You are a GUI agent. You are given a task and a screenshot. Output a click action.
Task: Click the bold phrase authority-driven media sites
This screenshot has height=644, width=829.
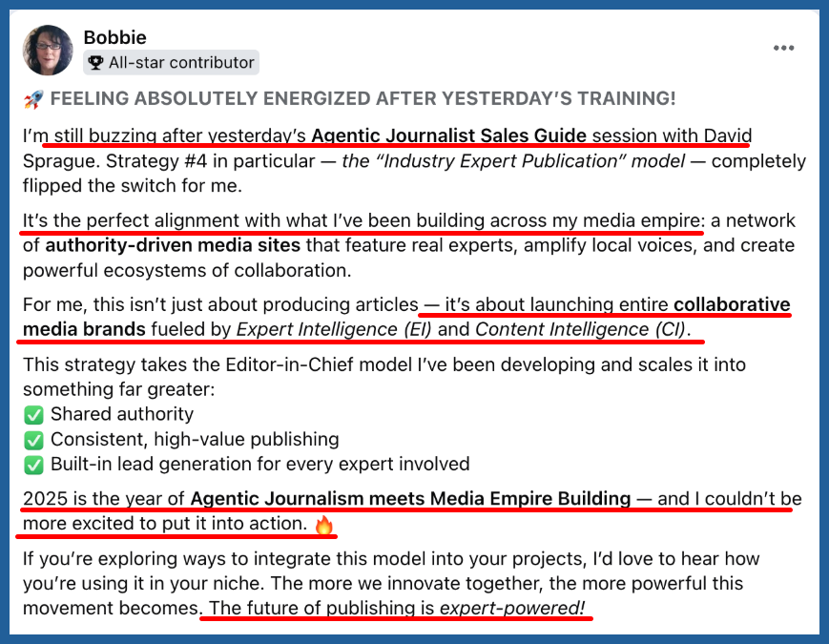tap(173, 245)
